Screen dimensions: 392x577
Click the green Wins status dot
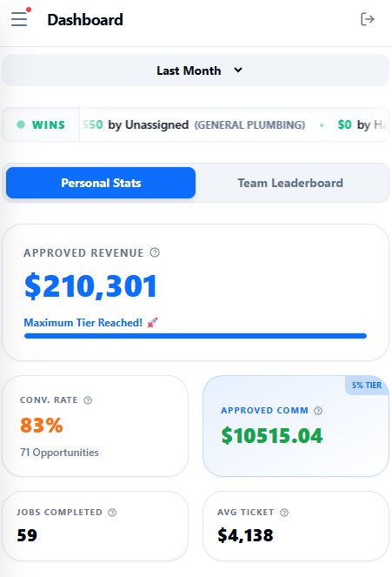[21, 124]
